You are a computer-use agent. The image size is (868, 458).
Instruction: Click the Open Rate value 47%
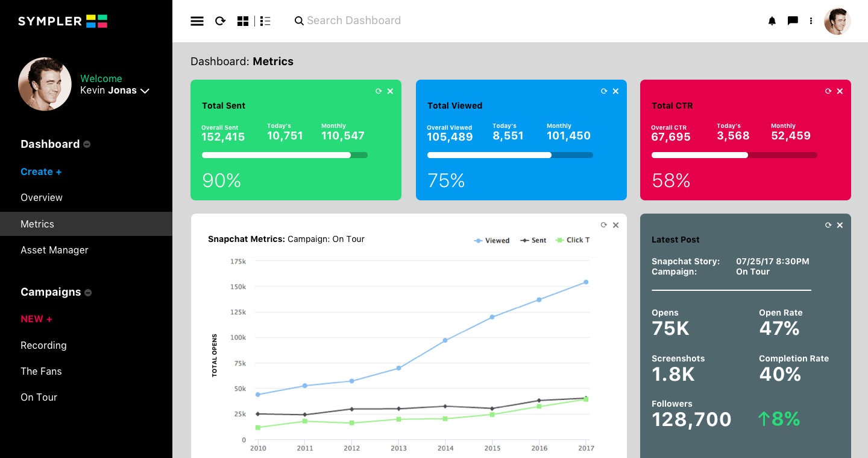click(x=779, y=329)
